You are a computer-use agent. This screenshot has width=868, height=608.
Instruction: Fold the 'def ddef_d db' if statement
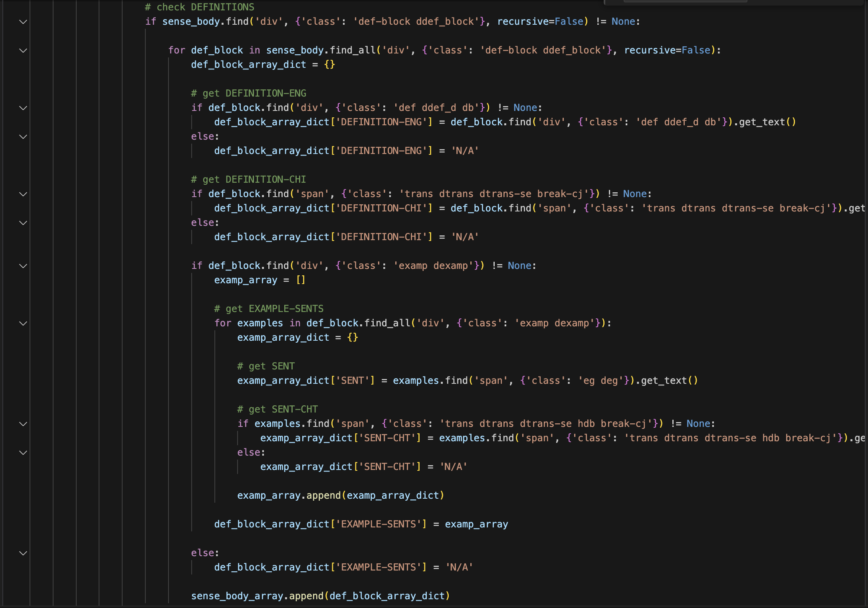pos(23,108)
